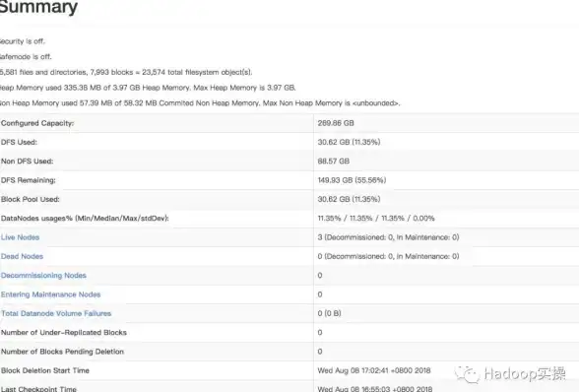Select 'Number of Under-Replicated Blocks' label
This screenshot has height=392, width=579.
(x=63, y=333)
